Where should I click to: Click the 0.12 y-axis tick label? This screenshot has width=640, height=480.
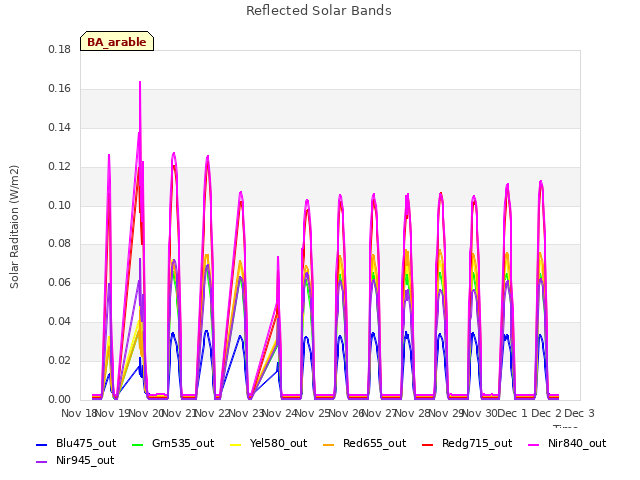[x=60, y=167]
